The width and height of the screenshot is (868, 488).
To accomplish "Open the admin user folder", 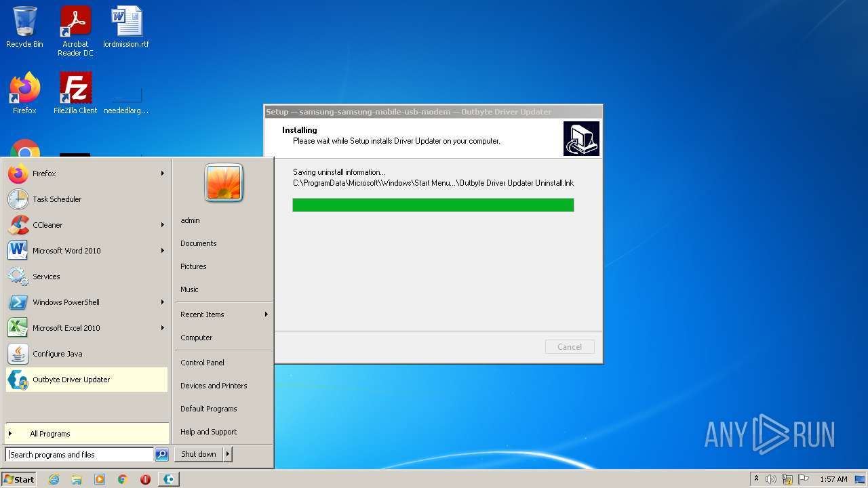I will coord(224,220).
